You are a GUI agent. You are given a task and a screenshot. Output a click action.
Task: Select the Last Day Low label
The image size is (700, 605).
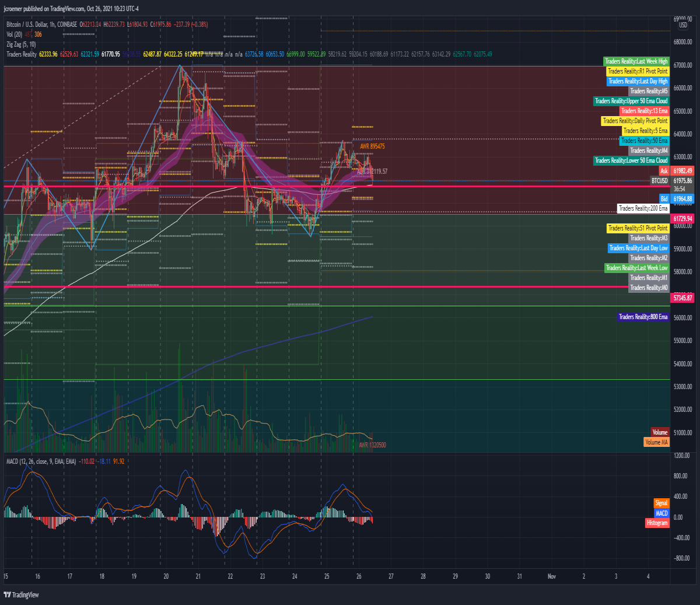coord(639,248)
